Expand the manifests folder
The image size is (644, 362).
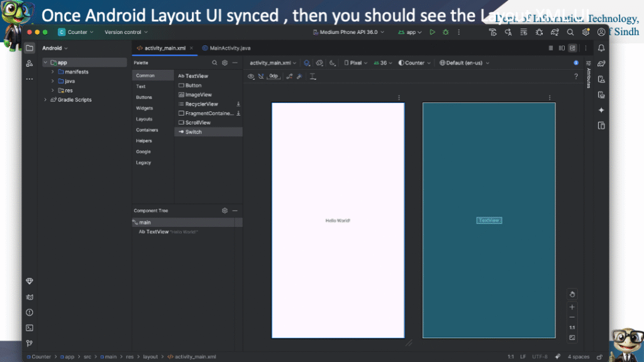[52, 72]
